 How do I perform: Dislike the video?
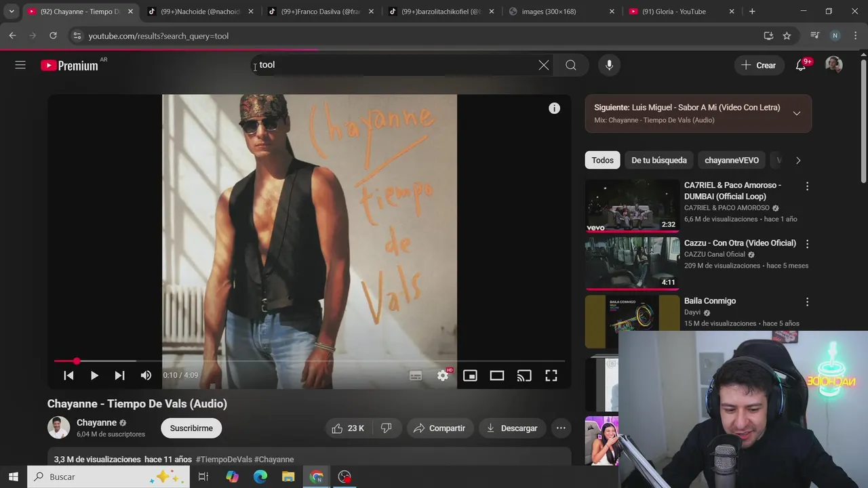(386, 428)
